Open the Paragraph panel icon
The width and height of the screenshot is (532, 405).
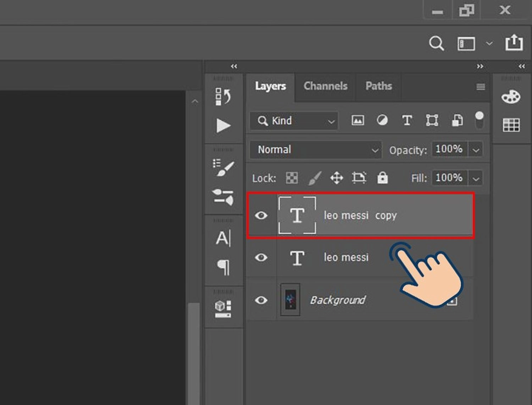(223, 267)
